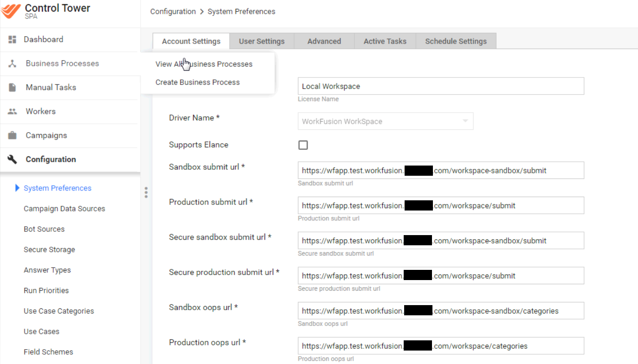Click the Sandbox submit url field
638x364 pixels.
441,171
